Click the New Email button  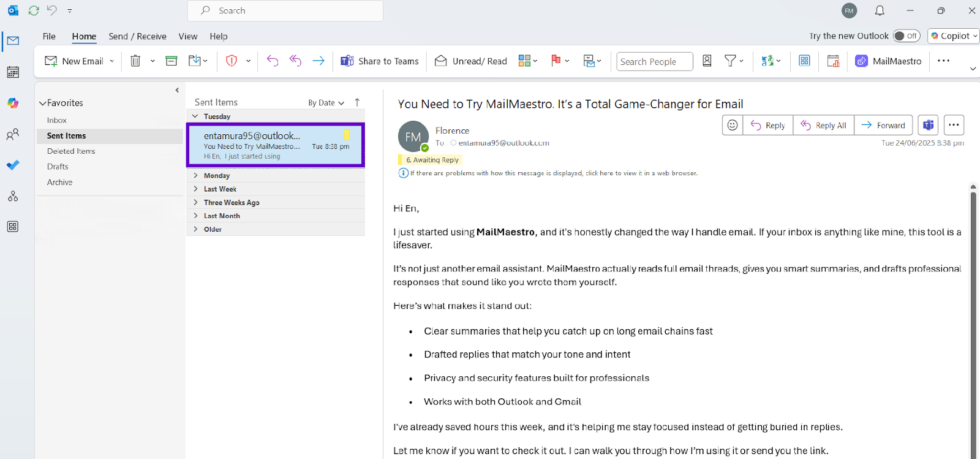point(74,61)
